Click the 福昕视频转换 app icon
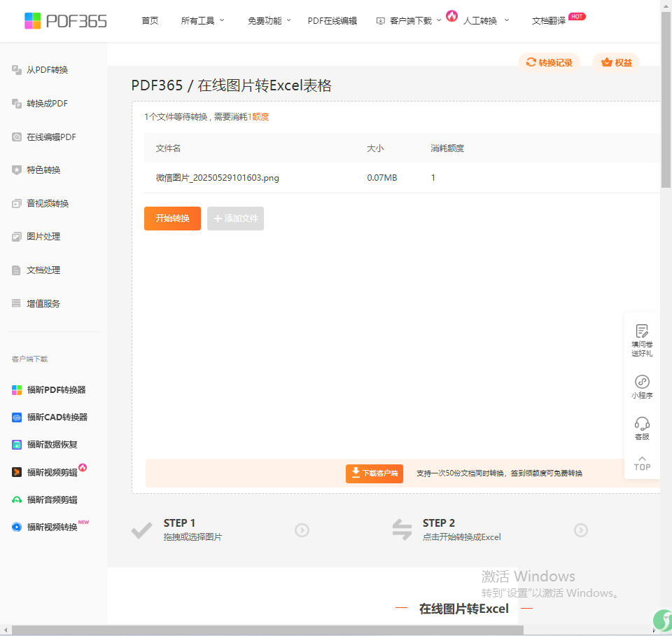This screenshot has height=636, width=672. 17,527
